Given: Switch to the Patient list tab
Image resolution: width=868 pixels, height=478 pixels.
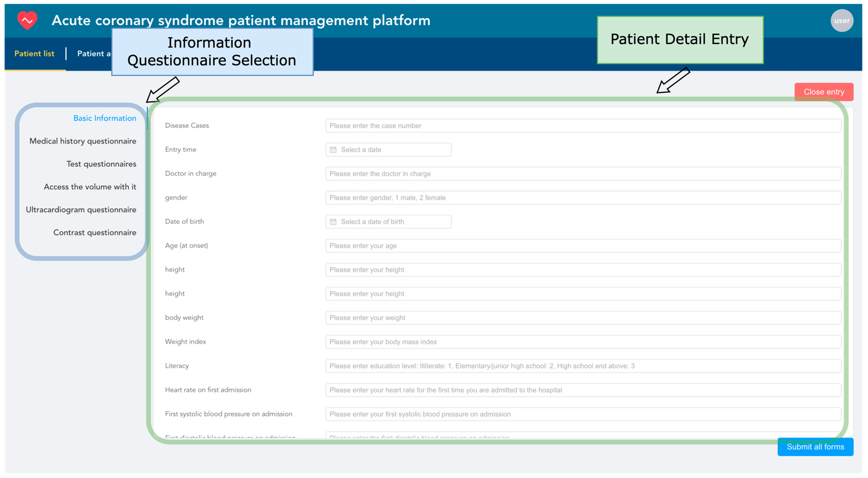Looking at the screenshot, I should pos(34,53).
